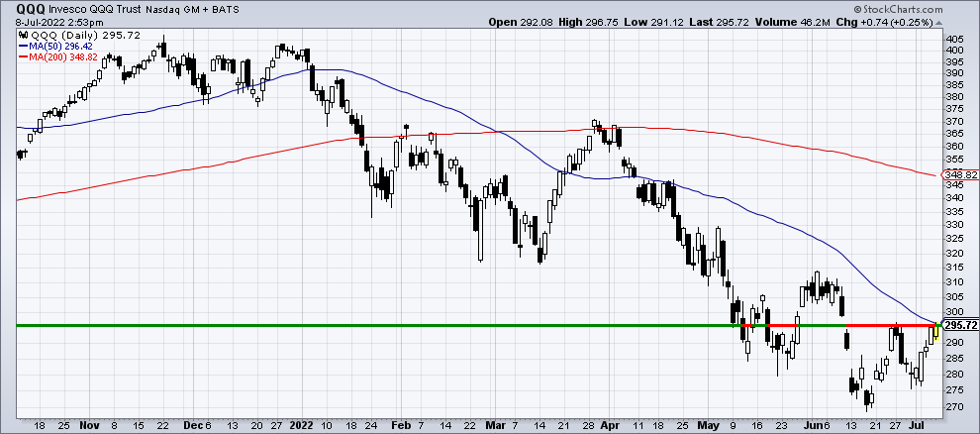The height and width of the screenshot is (434, 980).
Task: Click the 300 price axis label
Action: click(952, 312)
